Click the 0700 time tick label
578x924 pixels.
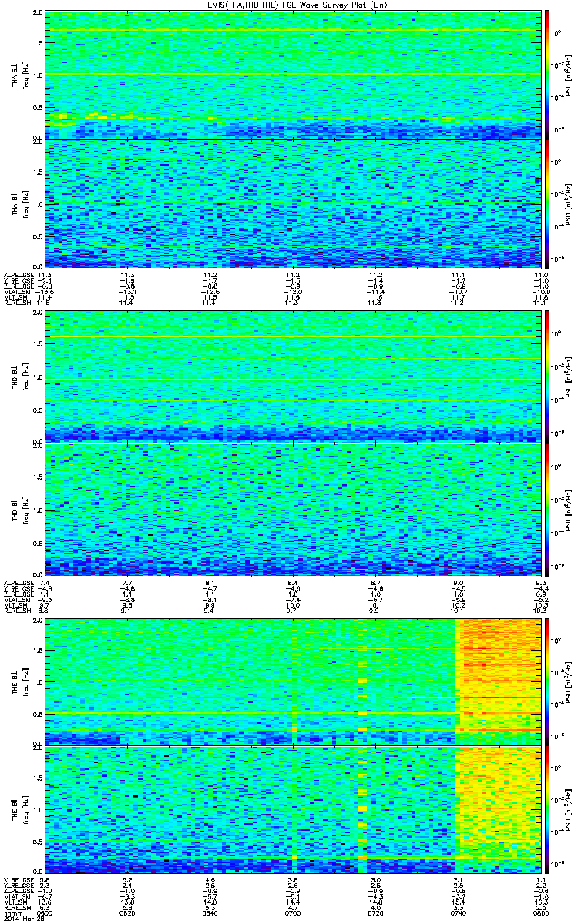click(x=293, y=913)
